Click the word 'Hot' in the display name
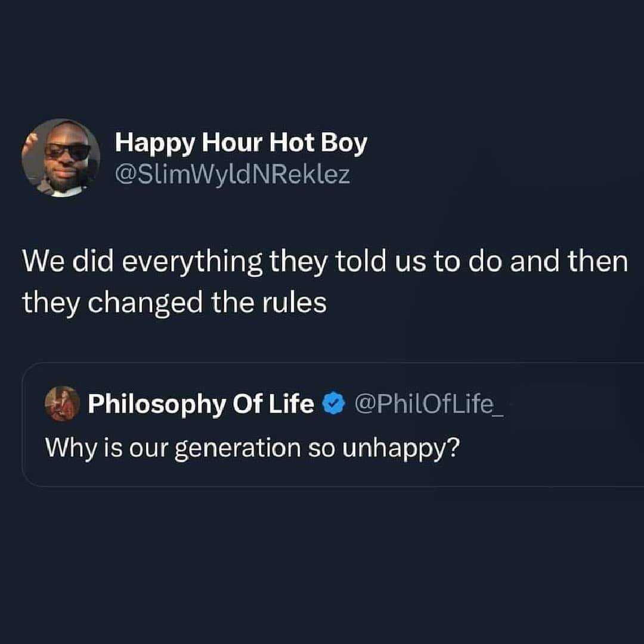Image resolution: width=644 pixels, height=644 pixels. click(292, 142)
